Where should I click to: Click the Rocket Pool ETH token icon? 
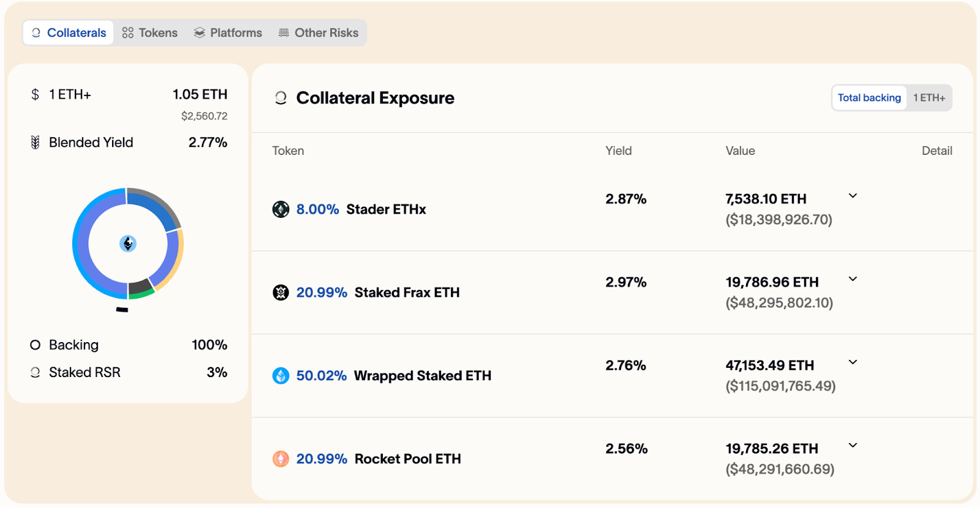pos(281,459)
